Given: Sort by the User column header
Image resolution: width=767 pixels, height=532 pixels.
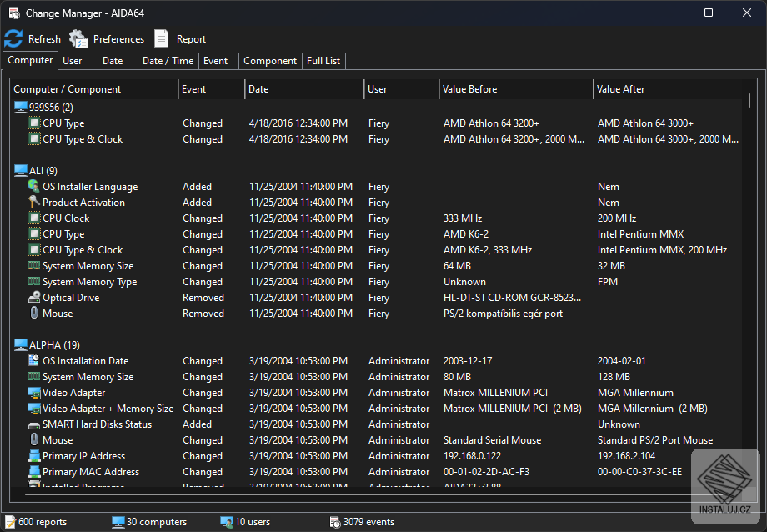Looking at the screenshot, I should (402, 89).
